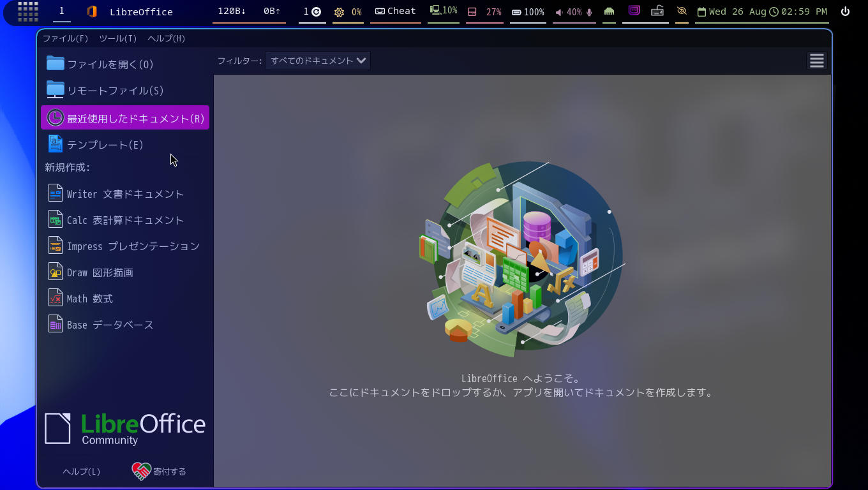The width and height of the screenshot is (868, 490).
Task: Select the clock icon for 最近使用したドキュメント
Action: [56, 118]
